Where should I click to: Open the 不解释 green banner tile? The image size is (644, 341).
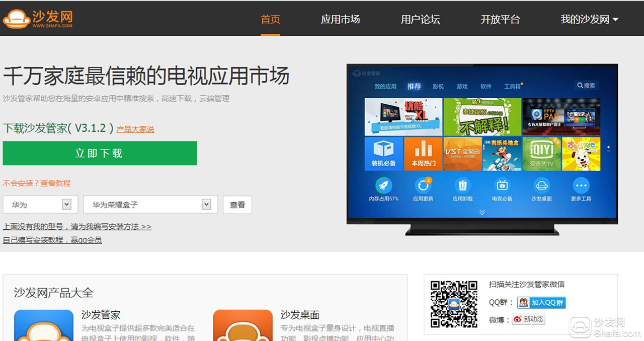coord(482,117)
